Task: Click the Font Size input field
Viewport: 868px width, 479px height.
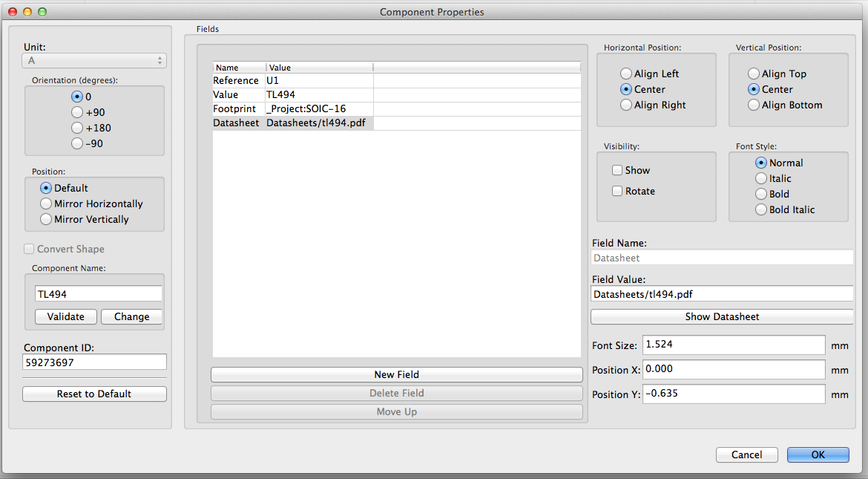Action: (x=733, y=345)
